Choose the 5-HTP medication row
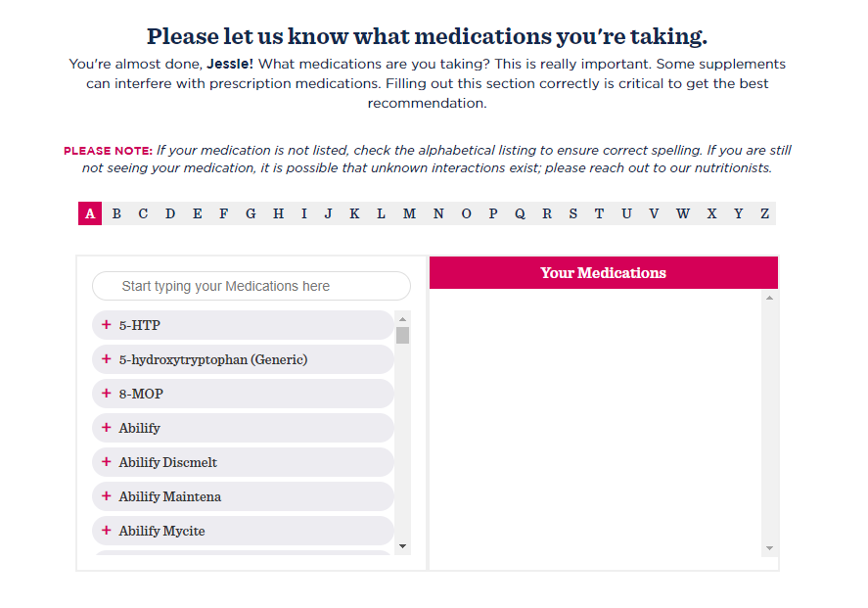The image size is (868, 608). 243,325
